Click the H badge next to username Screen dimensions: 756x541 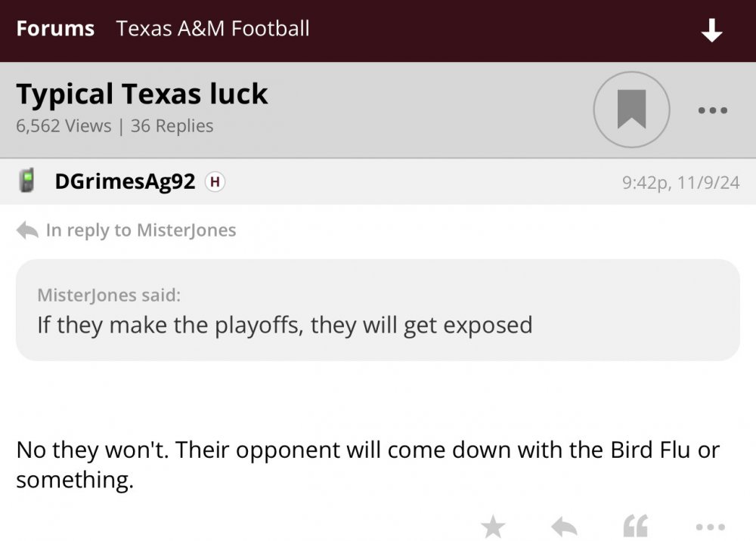coord(215,181)
